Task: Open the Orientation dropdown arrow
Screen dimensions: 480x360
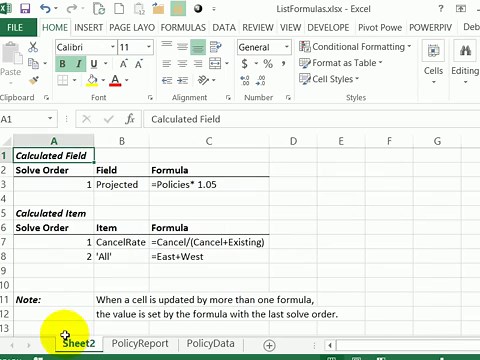Action: [x=213, y=80]
